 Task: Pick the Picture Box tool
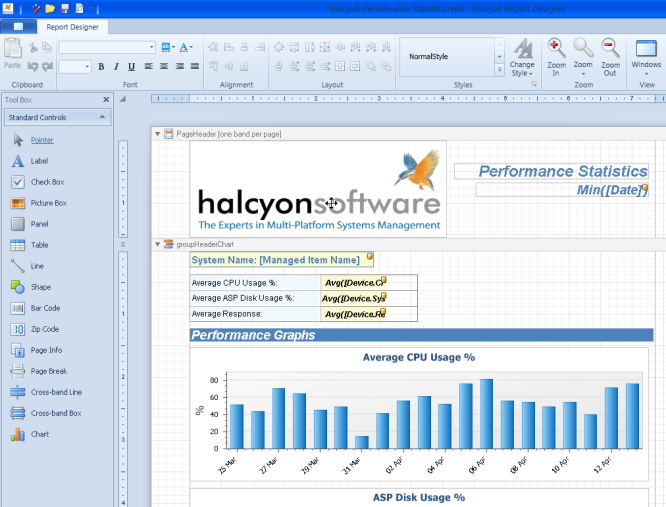(48, 203)
